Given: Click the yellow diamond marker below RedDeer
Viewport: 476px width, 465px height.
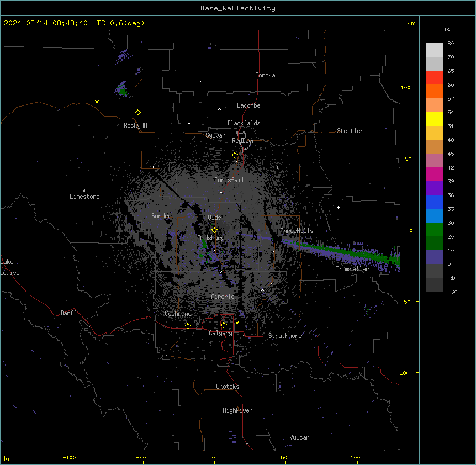Looking at the screenshot, I should pyautogui.click(x=235, y=155).
